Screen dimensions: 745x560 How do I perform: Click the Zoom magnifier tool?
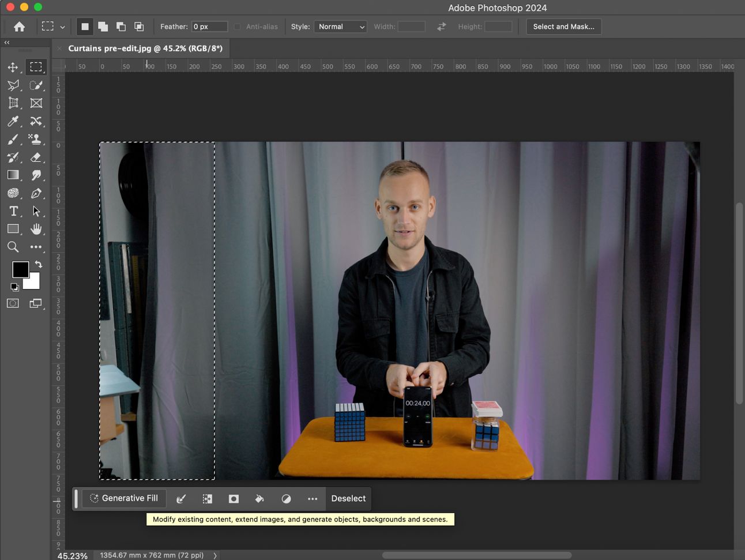13,247
